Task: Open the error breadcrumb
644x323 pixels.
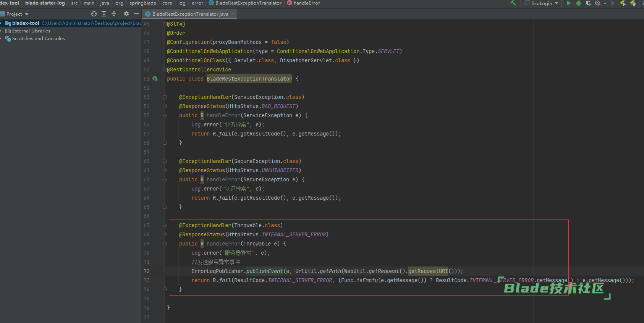Action: click(197, 3)
